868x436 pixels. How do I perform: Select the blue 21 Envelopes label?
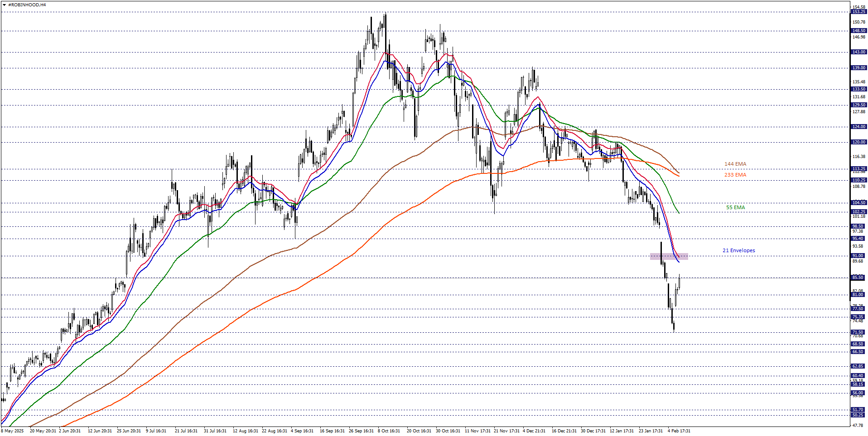pos(738,250)
